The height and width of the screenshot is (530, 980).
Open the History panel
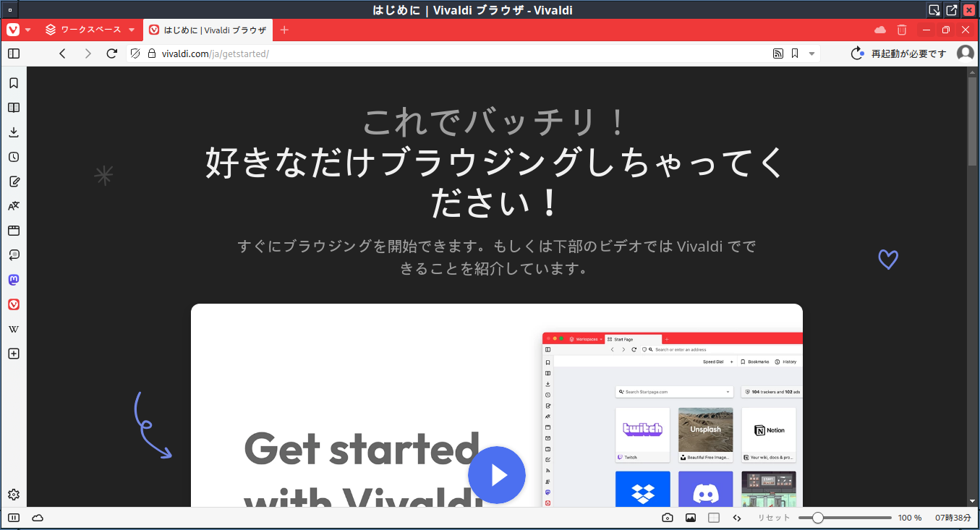[x=14, y=157]
